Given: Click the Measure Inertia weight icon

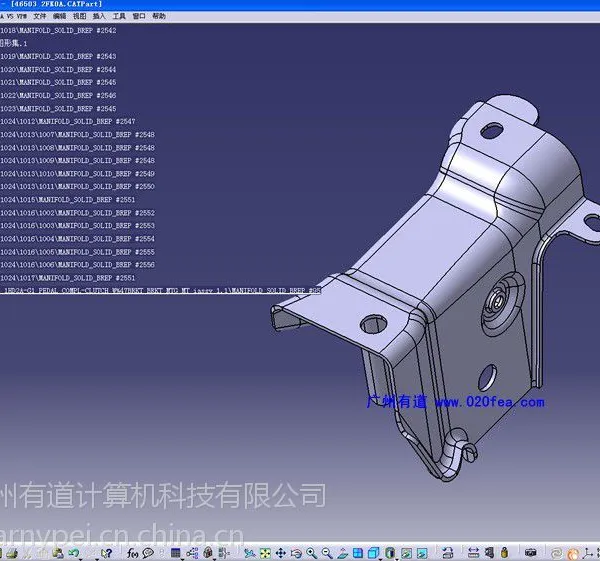Looking at the screenshot, I should click(505, 553).
